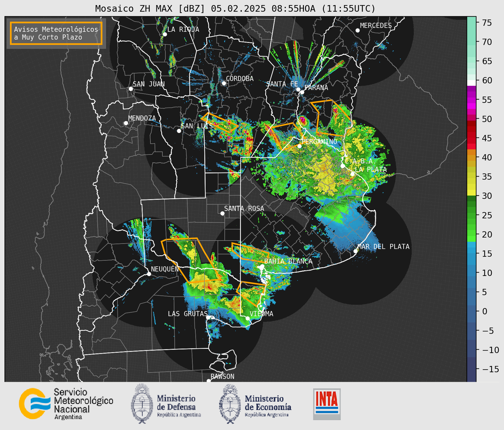The width and height of the screenshot is (504, 430).
Task: Click the orange warning polygon north of Viedma
Action: 252,294
